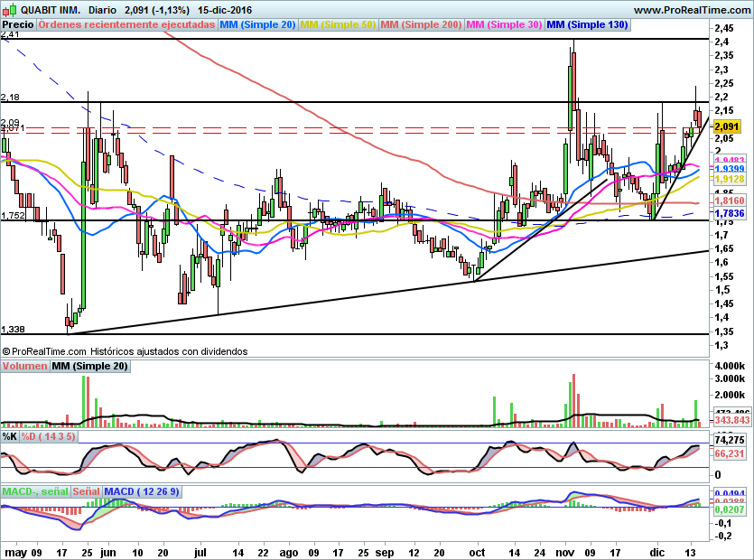Image resolution: width=754 pixels, height=560 pixels.
Task: Click the %D ( 14 3 5) label
Action: pyautogui.click(x=48, y=436)
